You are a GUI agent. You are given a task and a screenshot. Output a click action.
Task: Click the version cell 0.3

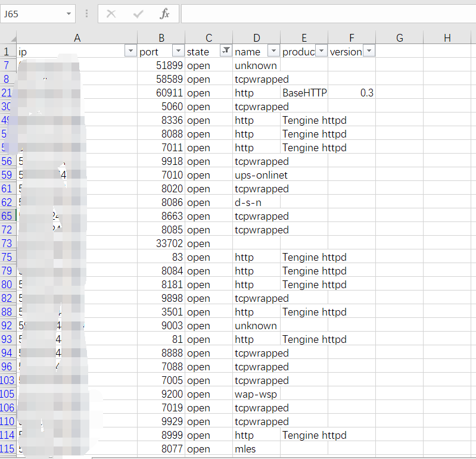(352, 92)
